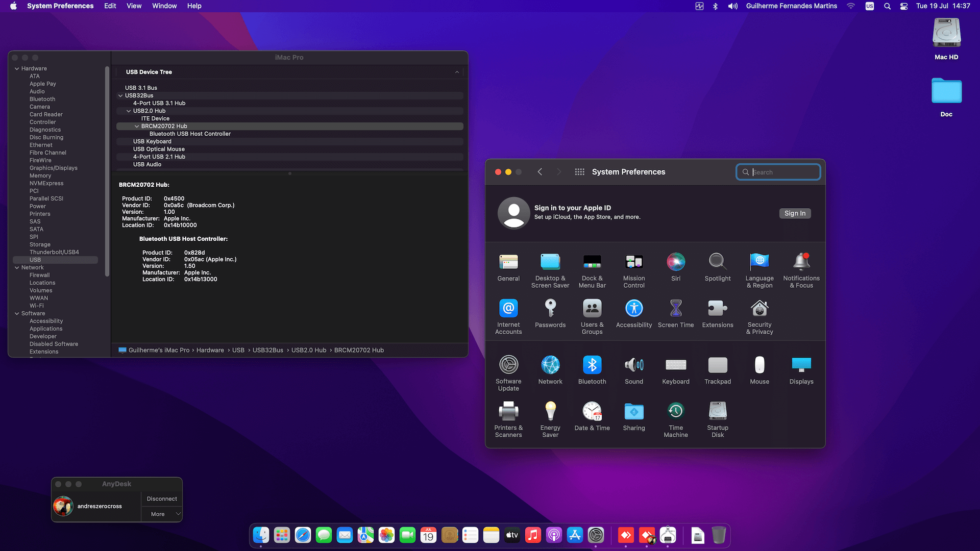The width and height of the screenshot is (980, 551).
Task: Open Extensions preferences pane
Action: click(x=718, y=314)
